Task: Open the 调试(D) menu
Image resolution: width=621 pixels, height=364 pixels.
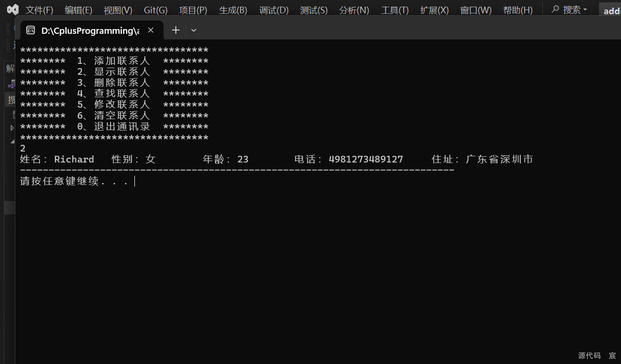Action: pos(274,10)
